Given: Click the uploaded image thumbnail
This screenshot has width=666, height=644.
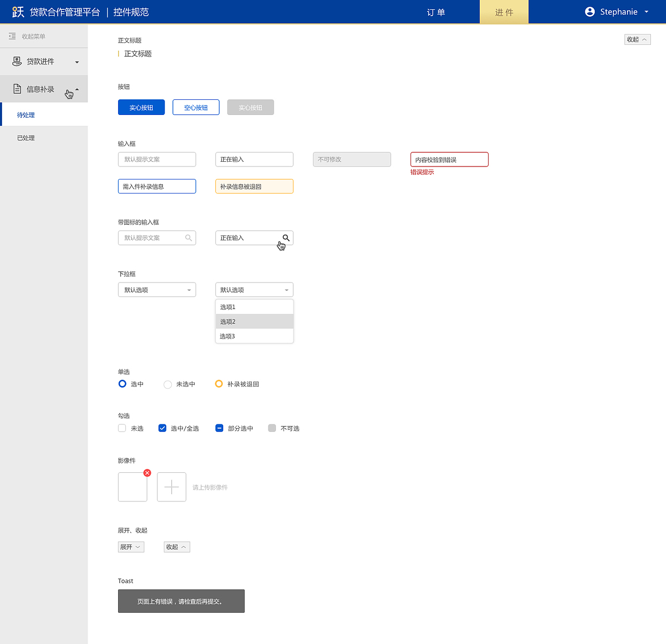Looking at the screenshot, I should tap(133, 487).
